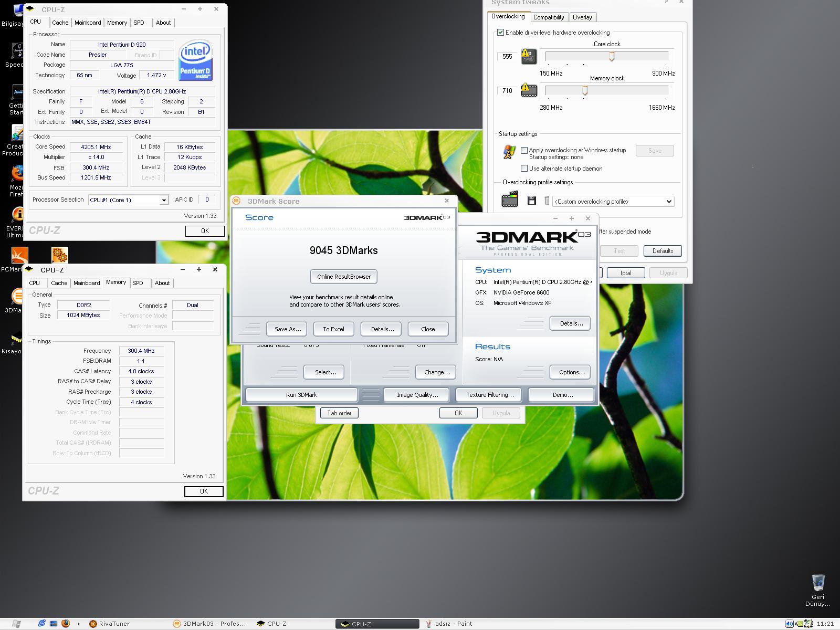Open the orange gear desktop icon

click(x=60, y=255)
